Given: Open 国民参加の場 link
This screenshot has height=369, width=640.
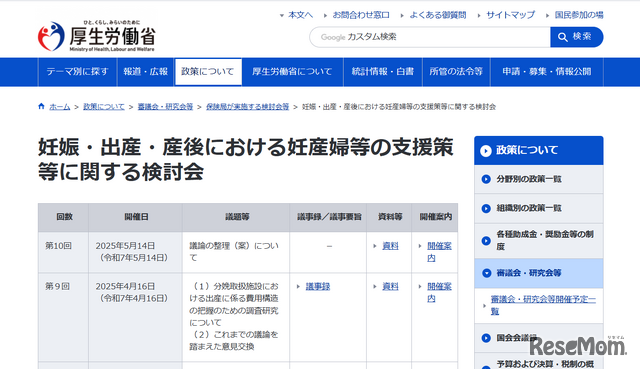Looking at the screenshot, I should point(579,15).
